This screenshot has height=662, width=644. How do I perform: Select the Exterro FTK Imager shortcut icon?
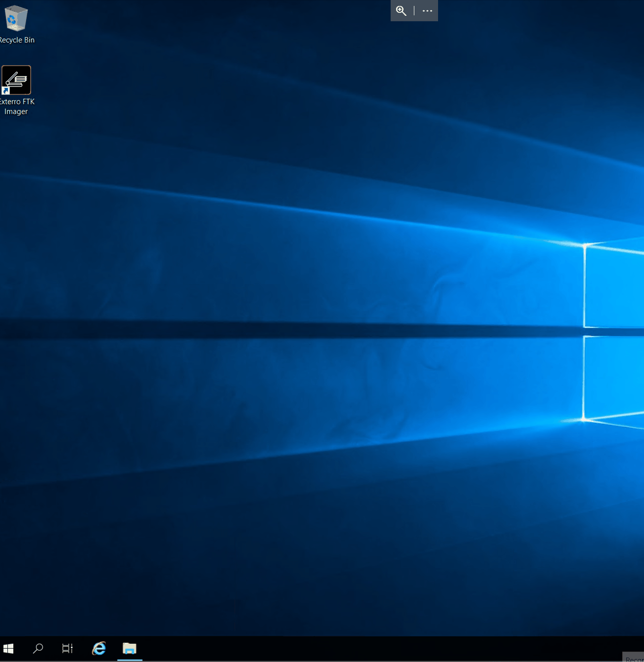tap(16, 80)
